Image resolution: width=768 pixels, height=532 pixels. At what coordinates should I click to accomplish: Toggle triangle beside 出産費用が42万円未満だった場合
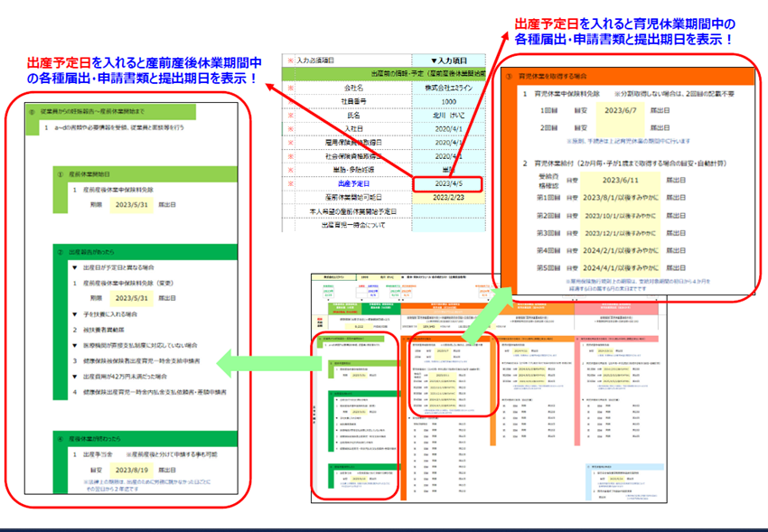(74, 377)
